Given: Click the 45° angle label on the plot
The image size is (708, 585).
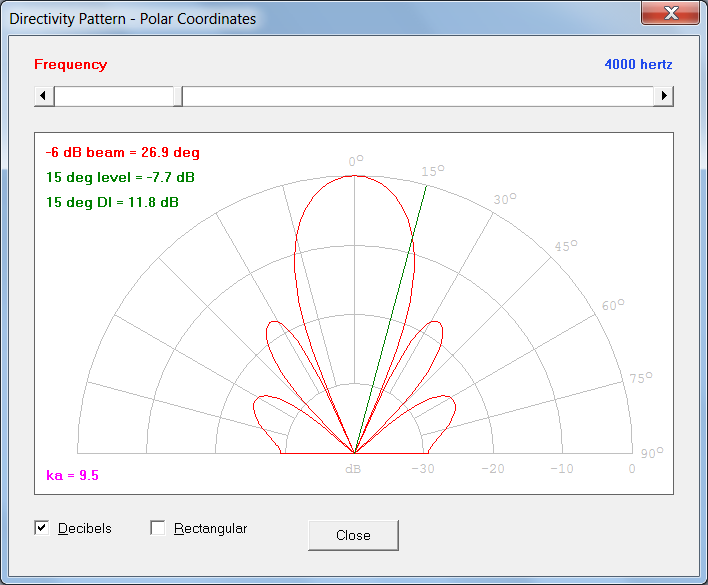Looking at the screenshot, I should [x=566, y=246].
